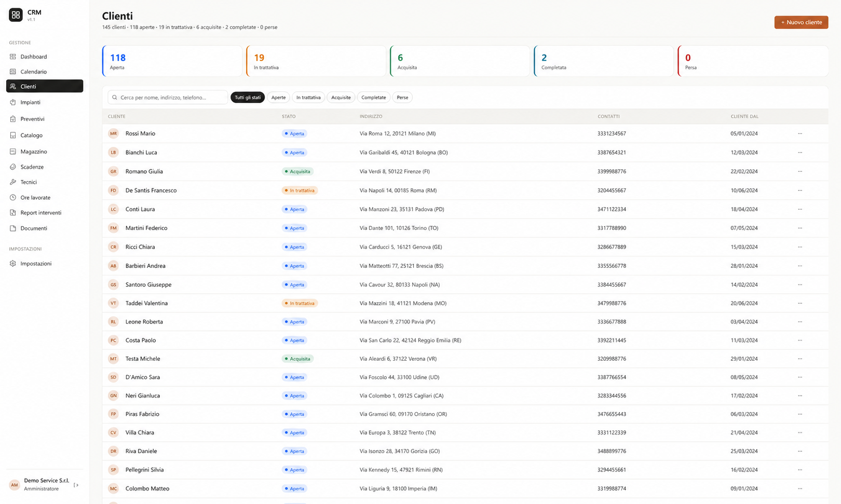Image resolution: width=841 pixels, height=504 pixels.
Task: Select the Tutti gli stati filter
Action: coord(248,98)
